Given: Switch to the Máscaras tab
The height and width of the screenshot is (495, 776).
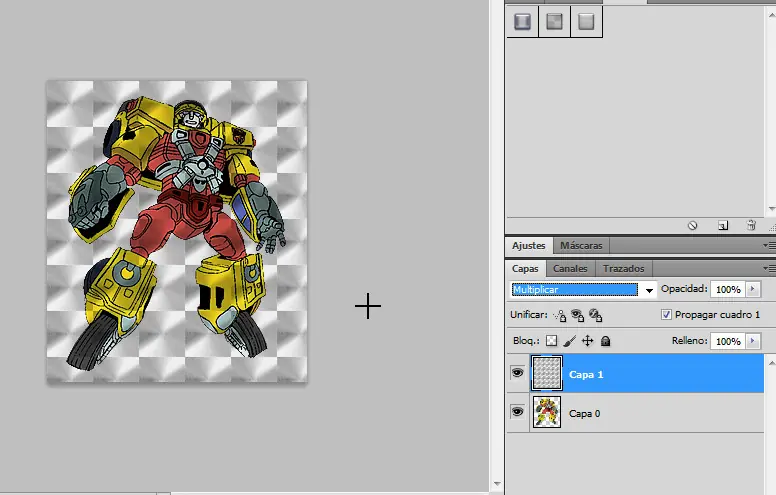Looking at the screenshot, I should 581,246.
